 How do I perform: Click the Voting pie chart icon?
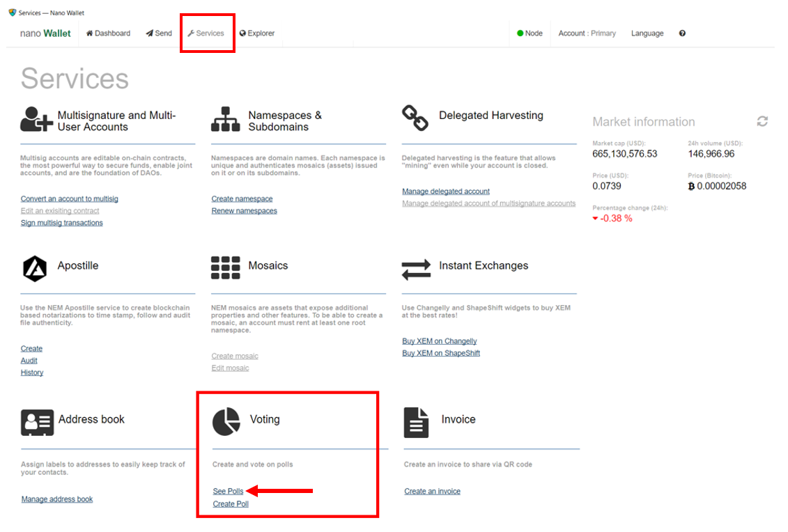(x=226, y=421)
